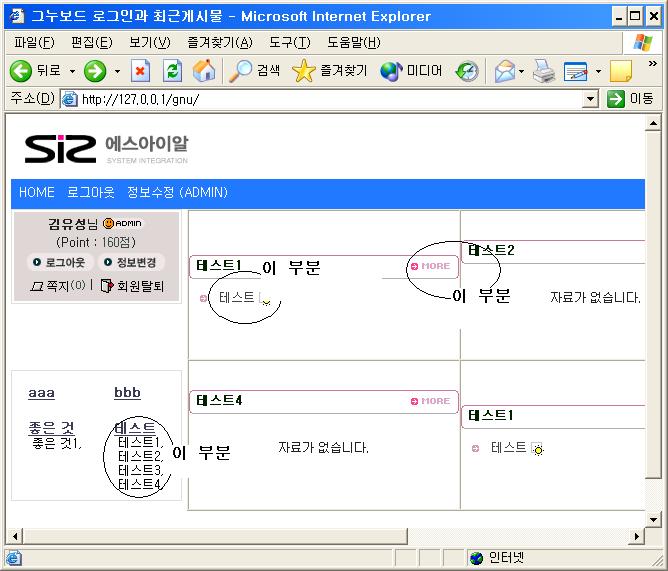
Task: Click MORE button in the 테스트4 panel
Action: (431, 401)
